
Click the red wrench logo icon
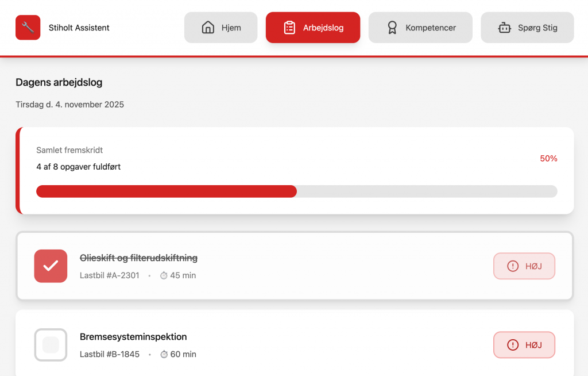(28, 28)
